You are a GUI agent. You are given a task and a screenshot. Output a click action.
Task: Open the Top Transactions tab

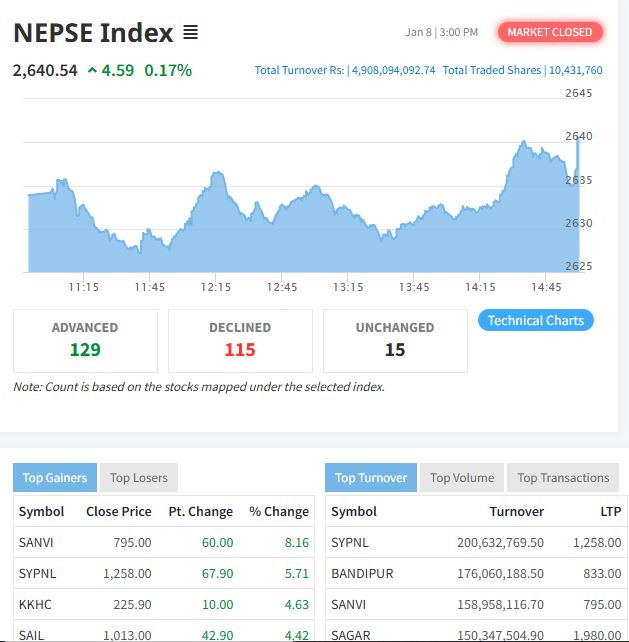[563, 477]
